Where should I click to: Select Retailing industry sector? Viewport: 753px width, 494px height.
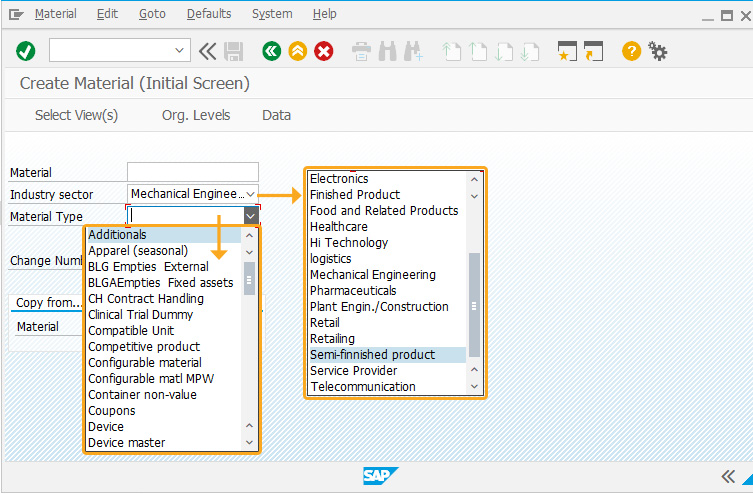(387, 338)
